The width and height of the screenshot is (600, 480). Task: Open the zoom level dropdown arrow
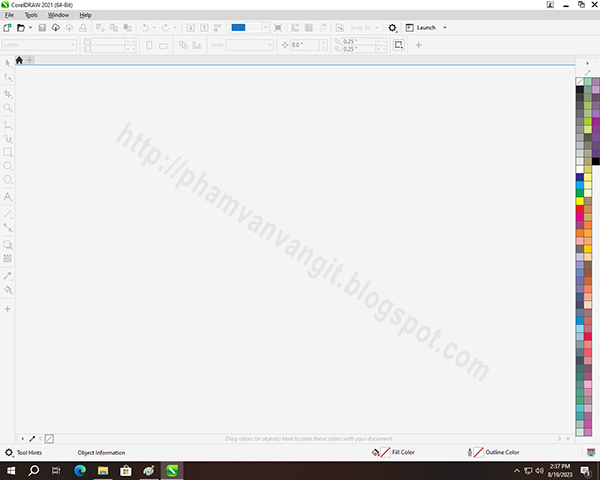click(266, 28)
